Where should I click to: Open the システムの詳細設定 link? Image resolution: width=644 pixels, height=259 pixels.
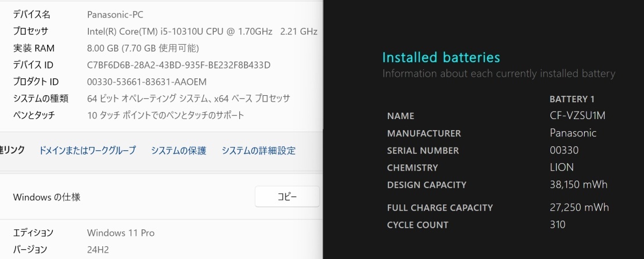point(258,150)
